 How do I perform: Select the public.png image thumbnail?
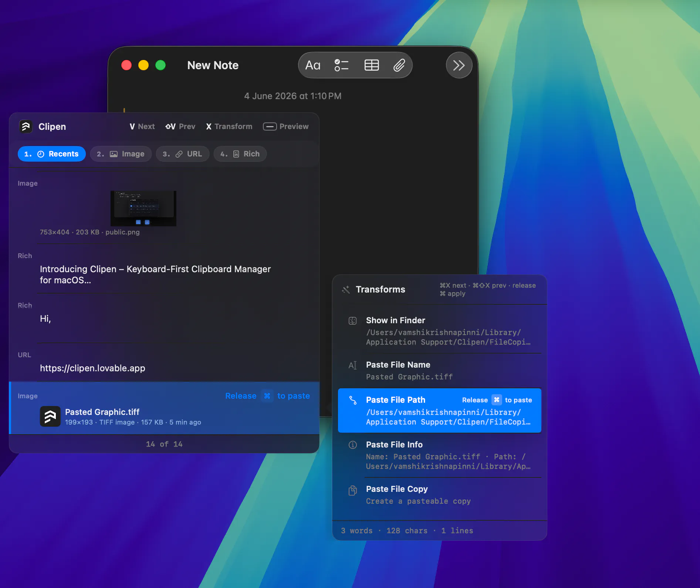coord(143,209)
